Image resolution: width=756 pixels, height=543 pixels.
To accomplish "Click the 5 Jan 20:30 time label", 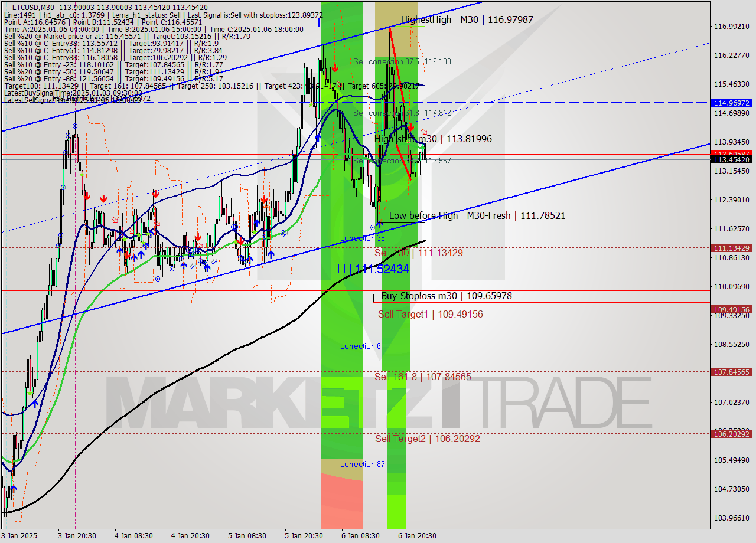I will pos(304,535).
